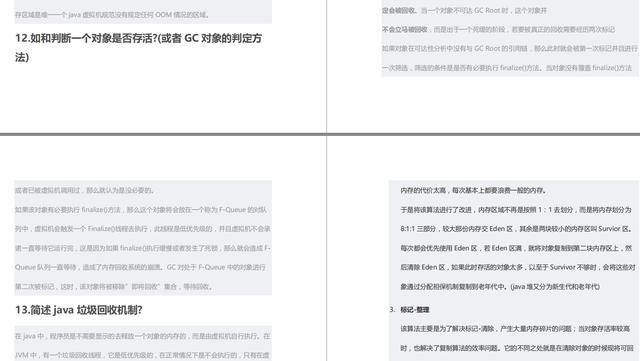Click line starting "如果该对象有必要执行 finalize()方法"
This screenshot has height=361, width=640.
141,209
